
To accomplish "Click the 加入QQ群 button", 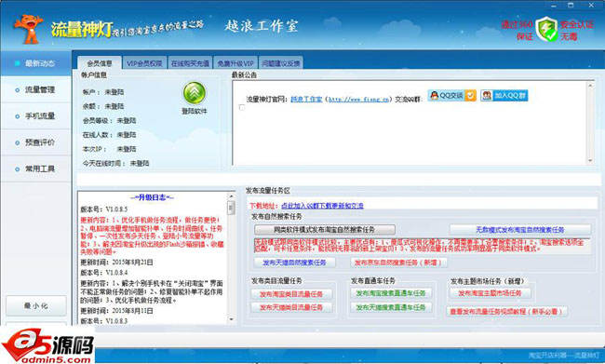I will pos(504,95).
